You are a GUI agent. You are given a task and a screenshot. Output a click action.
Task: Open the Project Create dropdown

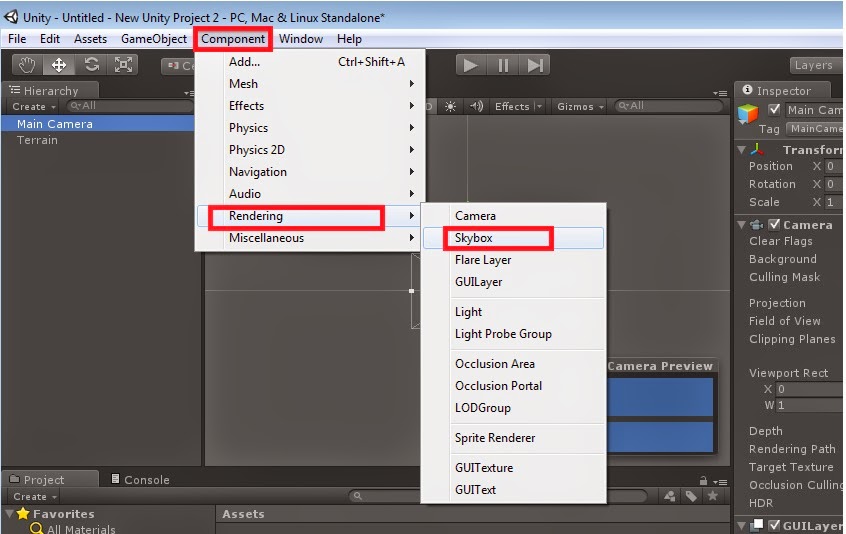tap(34, 496)
